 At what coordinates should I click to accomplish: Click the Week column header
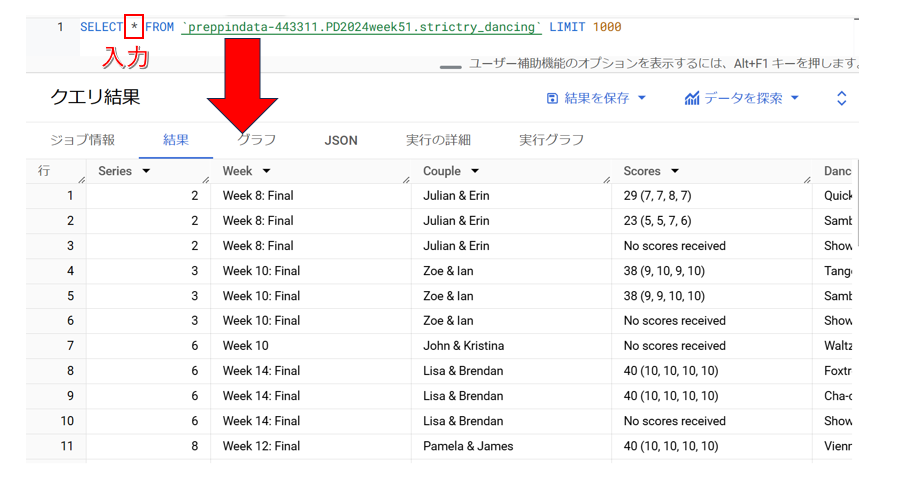point(238,171)
